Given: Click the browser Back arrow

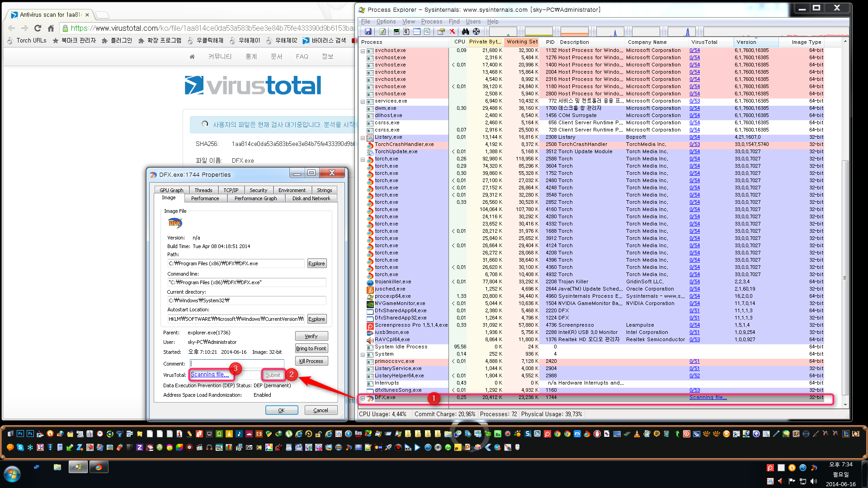Looking at the screenshot, I should [x=12, y=28].
